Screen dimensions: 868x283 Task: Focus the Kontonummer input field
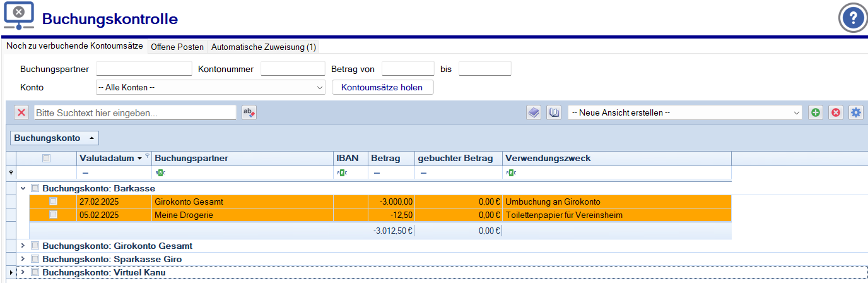pos(293,69)
